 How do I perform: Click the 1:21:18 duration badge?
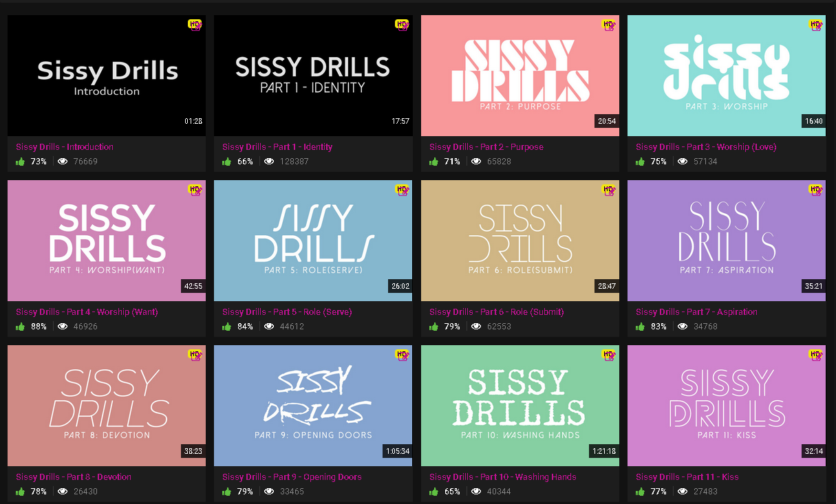pyautogui.click(x=603, y=451)
